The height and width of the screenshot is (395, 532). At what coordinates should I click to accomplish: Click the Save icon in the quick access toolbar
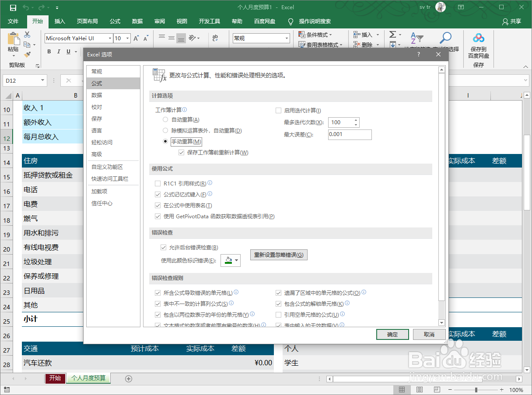coord(13,7)
